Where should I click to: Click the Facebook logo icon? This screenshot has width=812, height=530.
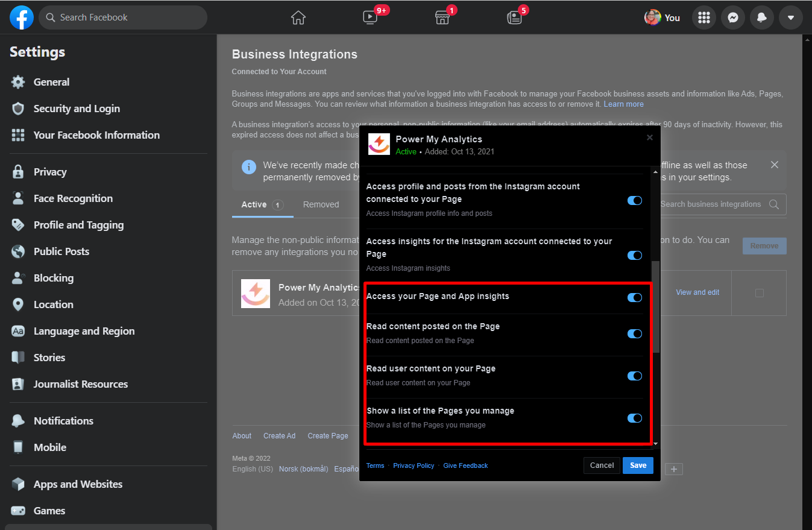click(21, 17)
